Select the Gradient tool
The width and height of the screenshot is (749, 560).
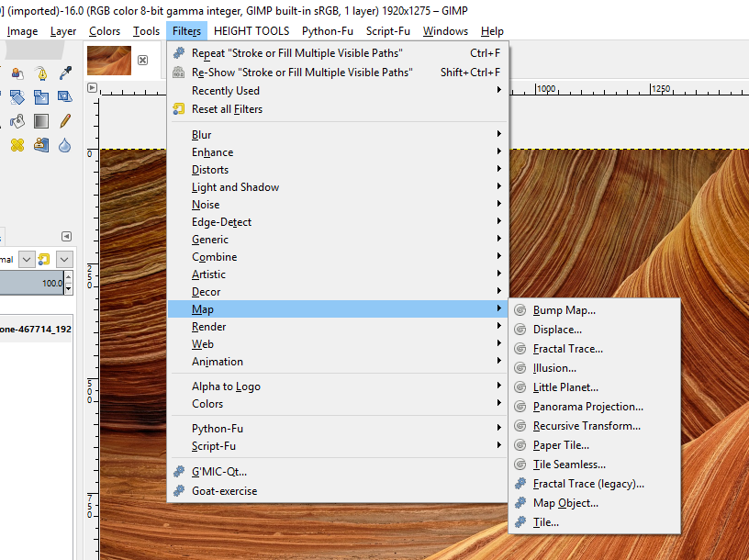click(x=41, y=121)
